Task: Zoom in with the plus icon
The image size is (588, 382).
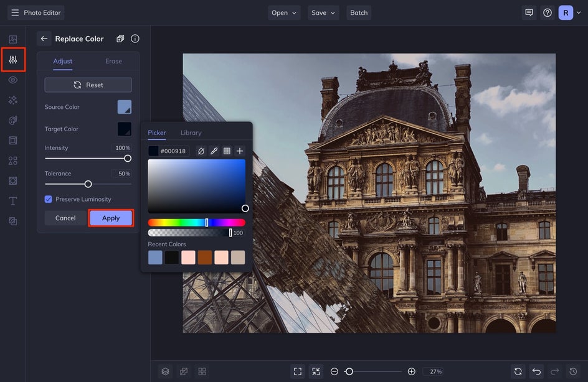Action: [411, 371]
